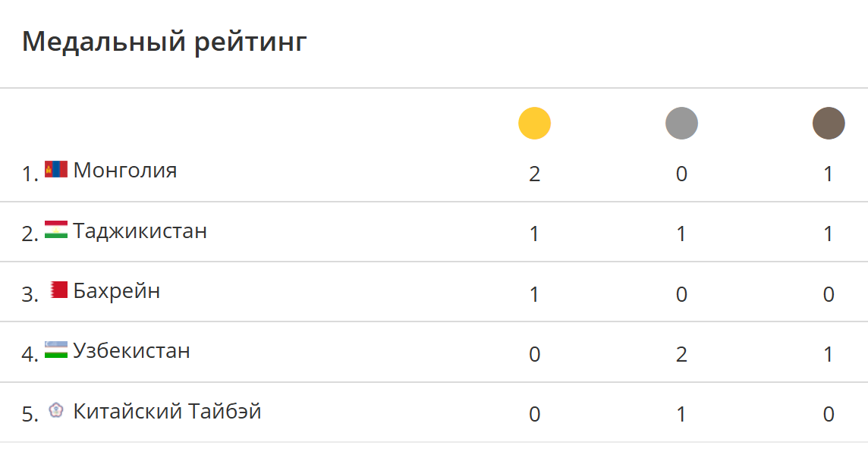Viewport: 868px width, 461px height.
Task: Click the Chinese Taipei emblem icon
Action: (x=56, y=410)
